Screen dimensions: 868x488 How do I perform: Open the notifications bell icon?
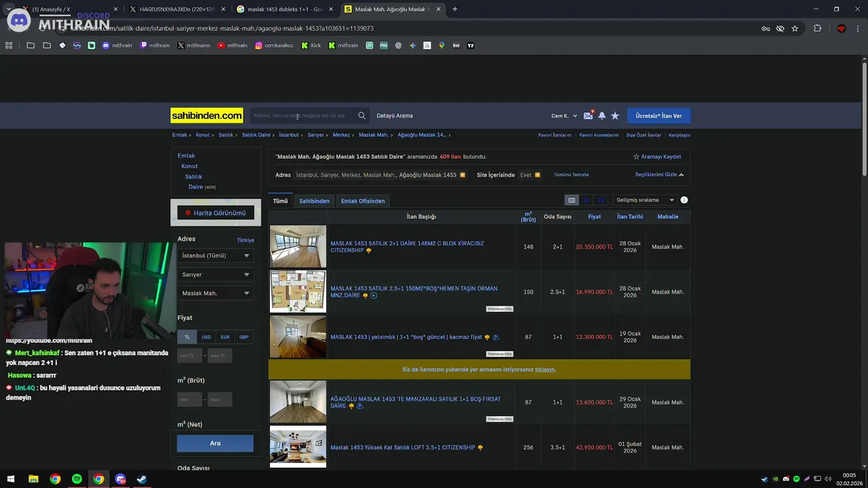pyautogui.click(x=601, y=116)
